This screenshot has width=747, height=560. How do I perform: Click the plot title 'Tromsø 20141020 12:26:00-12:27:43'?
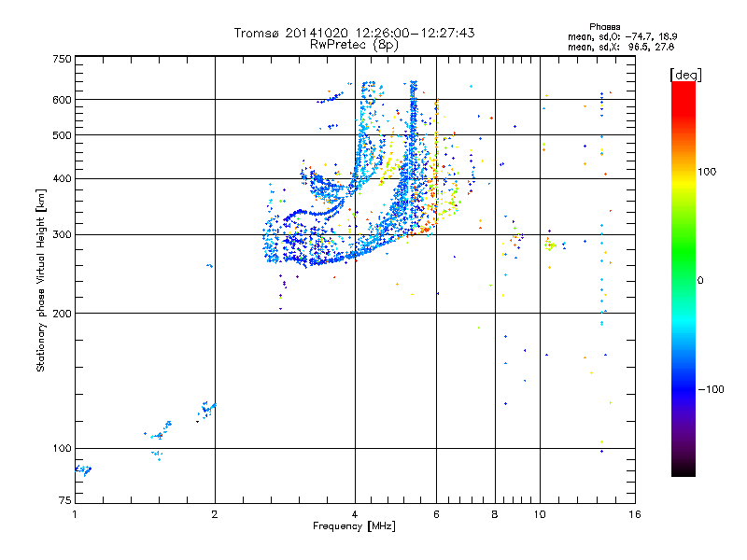coord(354,33)
